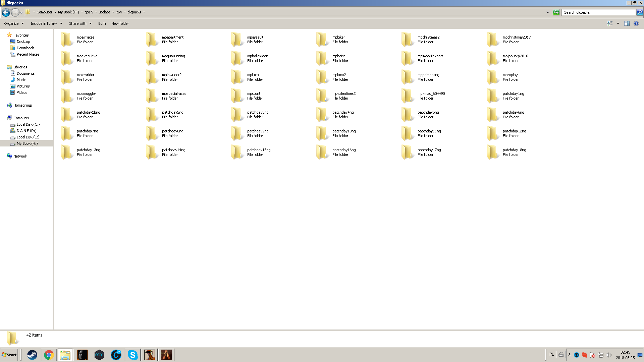Open the Organize menu
644x362 pixels.
tap(14, 23)
